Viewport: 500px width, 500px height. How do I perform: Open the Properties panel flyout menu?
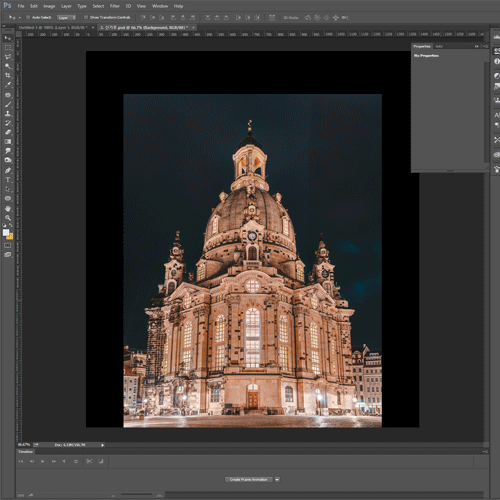coord(485,46)
